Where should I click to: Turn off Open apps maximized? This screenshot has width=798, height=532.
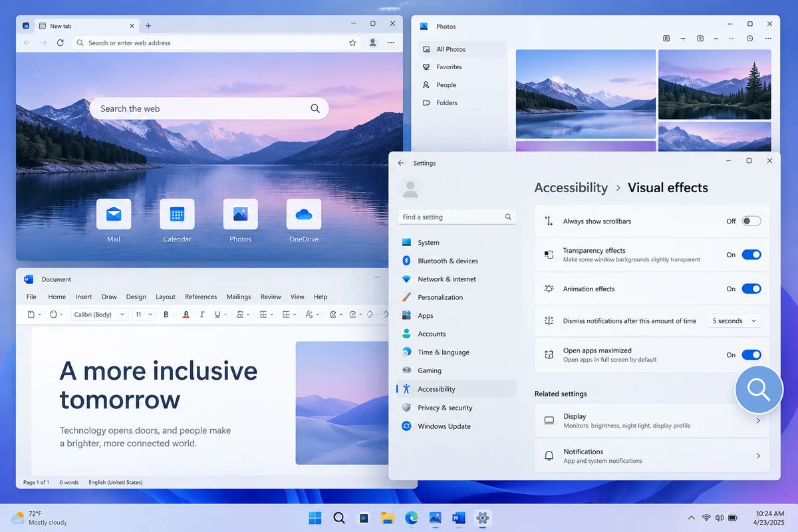coord(751,354)
